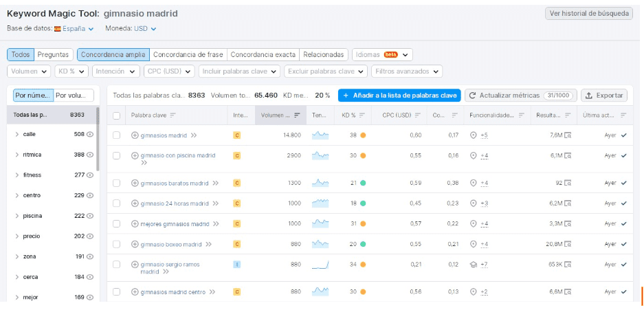
Task: Add 'gimnasios baratos madrid' plus icon
Action: point(135,183)
